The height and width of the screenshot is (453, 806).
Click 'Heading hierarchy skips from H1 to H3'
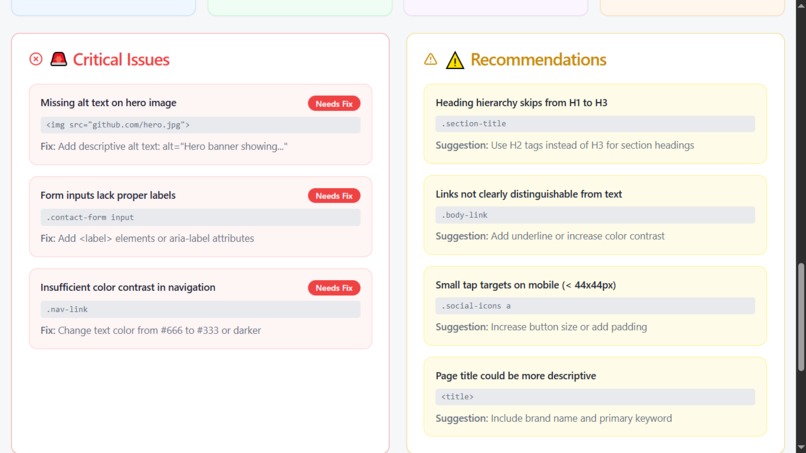(521, 103)
